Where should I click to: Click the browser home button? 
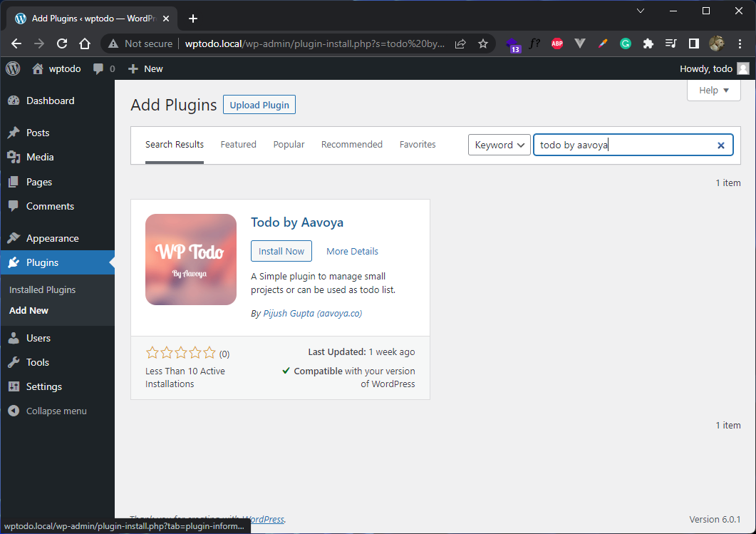tap(85, 43)
